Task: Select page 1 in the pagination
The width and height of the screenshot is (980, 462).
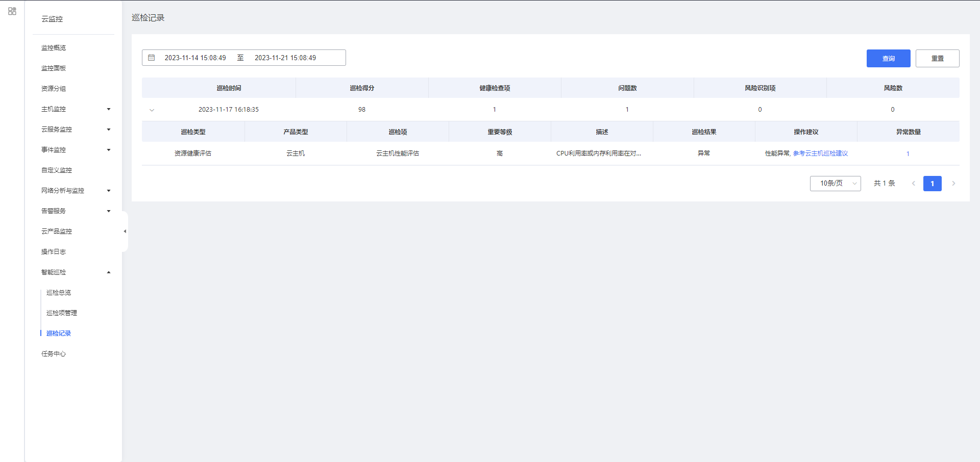Action: tap(932, 184)
